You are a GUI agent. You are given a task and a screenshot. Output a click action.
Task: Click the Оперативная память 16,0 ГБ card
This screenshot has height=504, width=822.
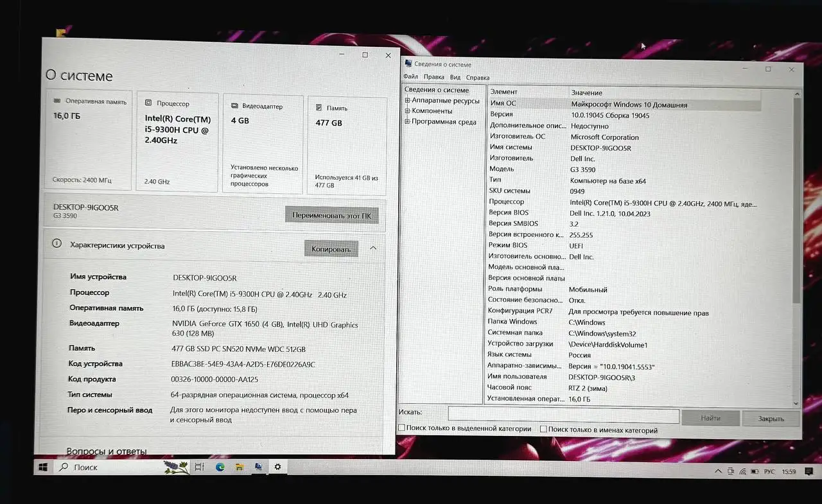pyautogui.click(x=89, y=140)
